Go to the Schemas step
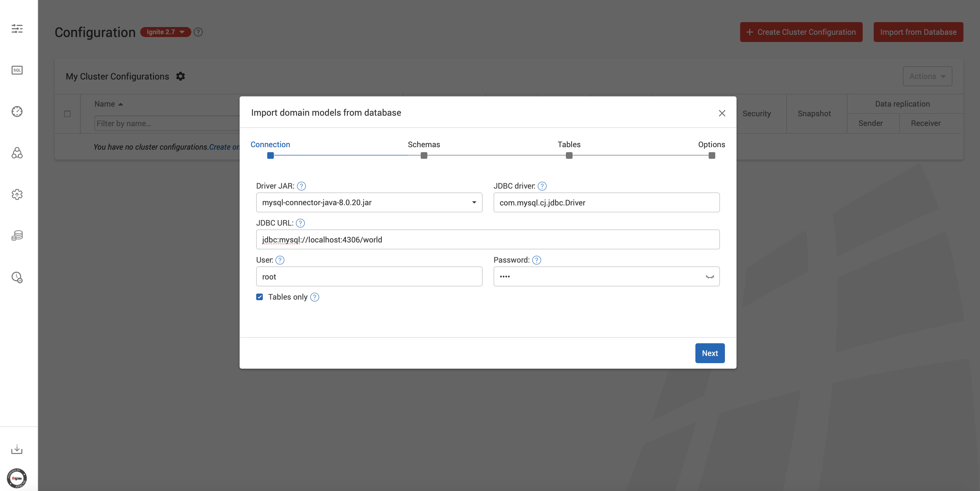980x491 pixels. click(423, 145)
